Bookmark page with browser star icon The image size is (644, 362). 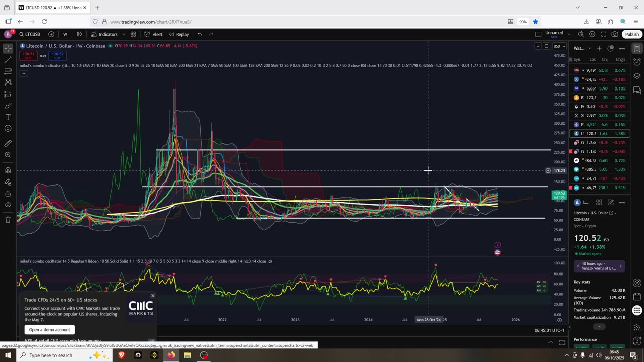535,22
